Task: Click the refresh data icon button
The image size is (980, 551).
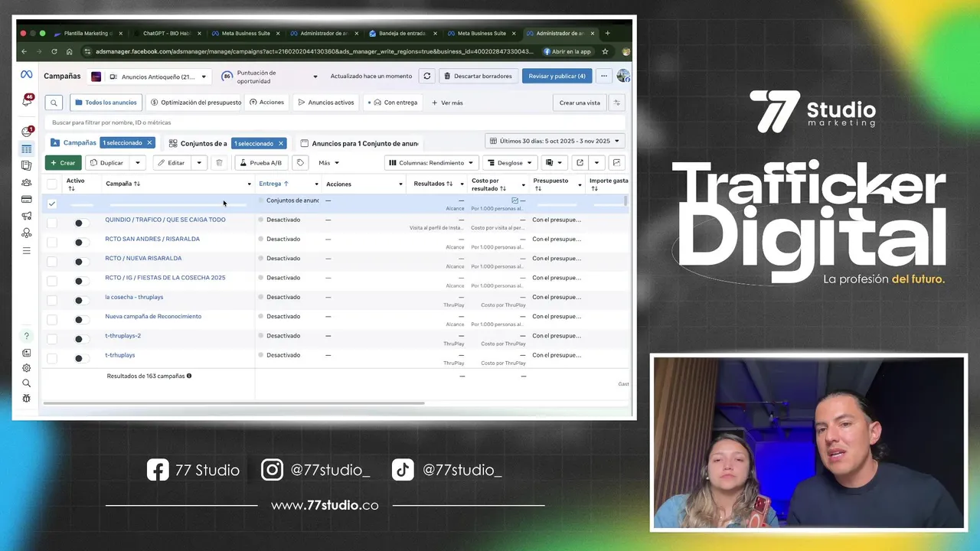Action: click(x=427, y=77)
